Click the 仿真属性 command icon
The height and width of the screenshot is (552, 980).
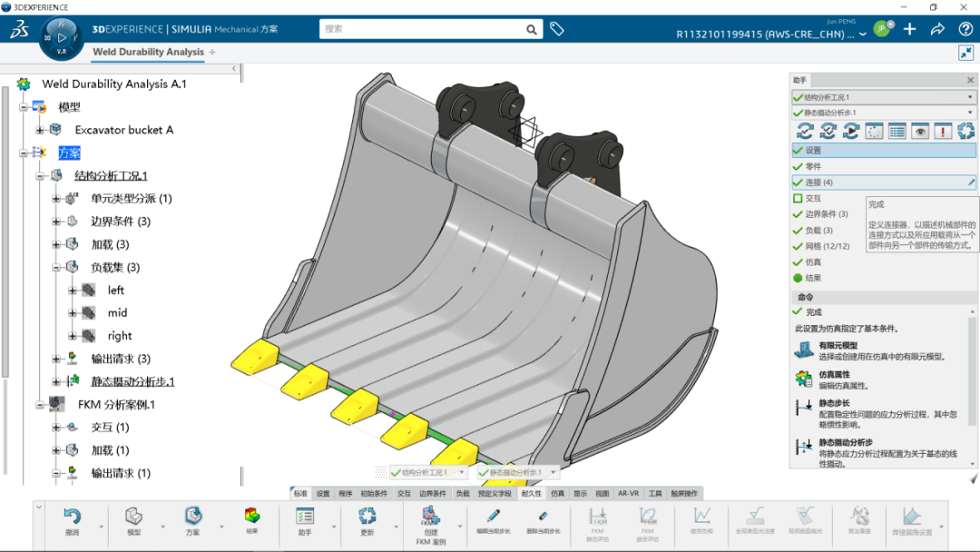pyautogui.click(x=804, y=379)
